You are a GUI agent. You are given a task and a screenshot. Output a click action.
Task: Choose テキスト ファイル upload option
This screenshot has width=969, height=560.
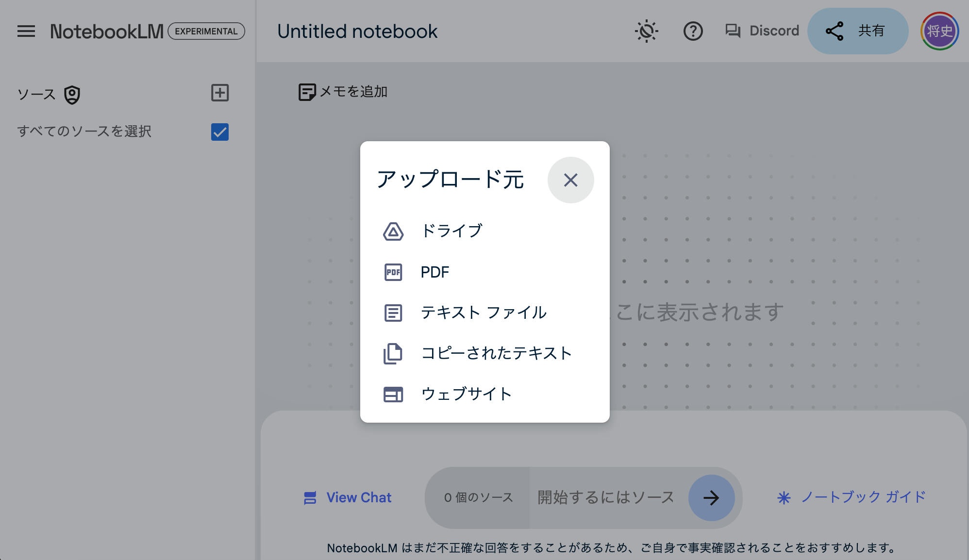point(485,313)
